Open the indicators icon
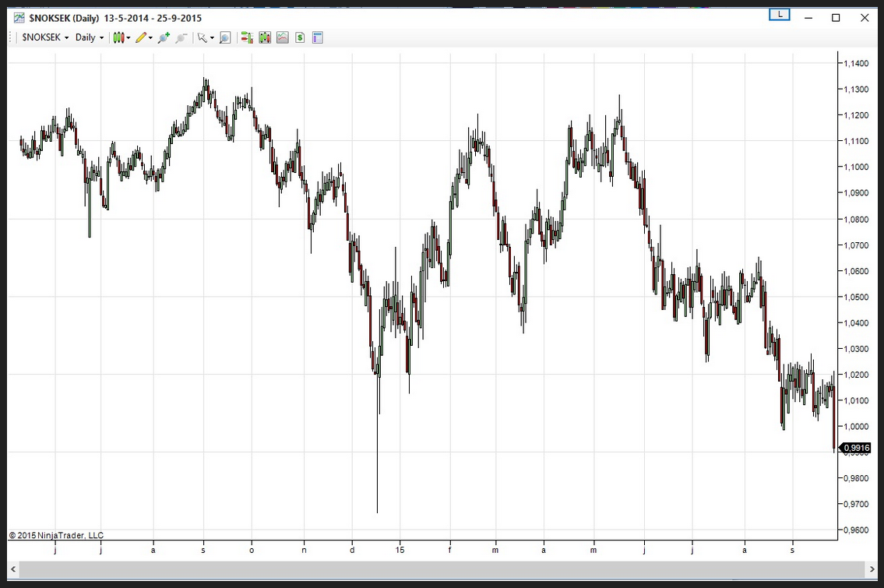This screenshot has width=884, height=588. [x=265, y=37]
